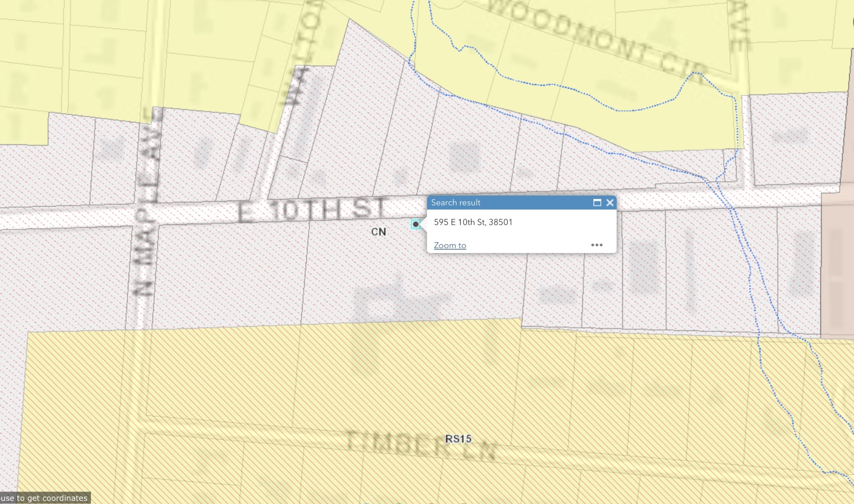The height and width of the screenshot is (504, 854).
Task: Click the RS15 zoning label
Action: coord(458,439)
